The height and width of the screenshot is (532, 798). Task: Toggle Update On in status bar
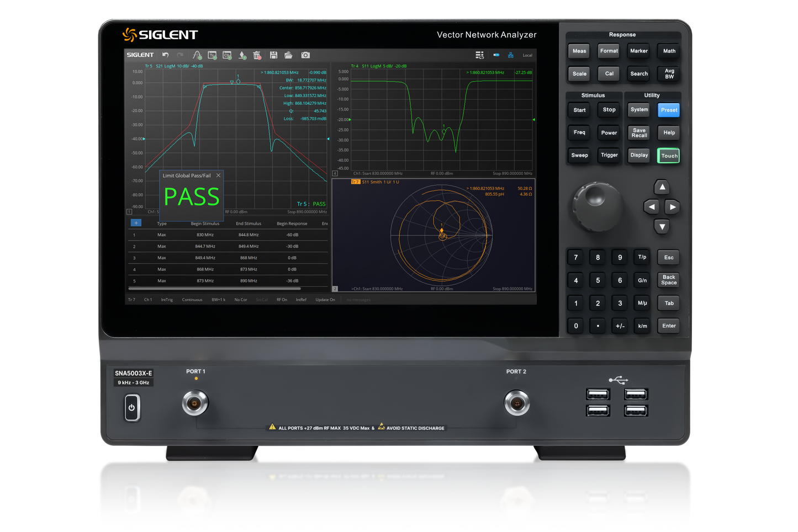[325, 300]
